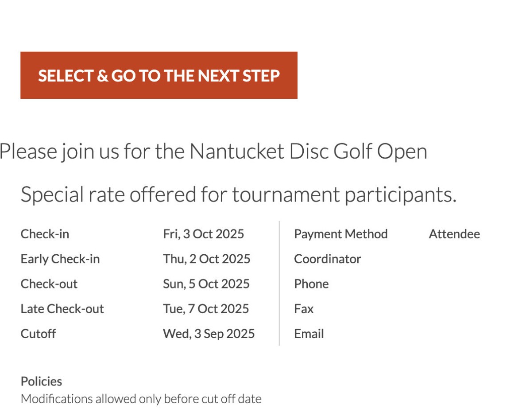Click the Fax label
The image size is (522, 420).
click(x=304, y=309)
